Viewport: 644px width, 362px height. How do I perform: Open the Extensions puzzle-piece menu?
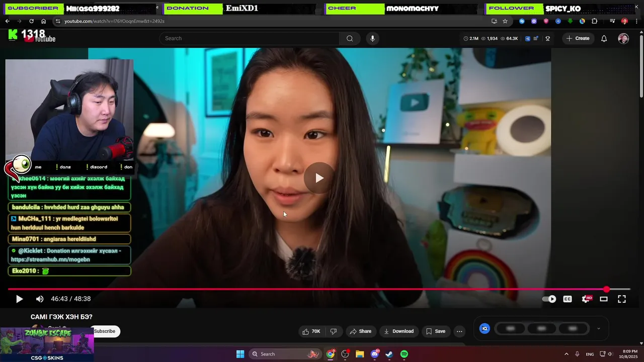[x=594, y=21]
